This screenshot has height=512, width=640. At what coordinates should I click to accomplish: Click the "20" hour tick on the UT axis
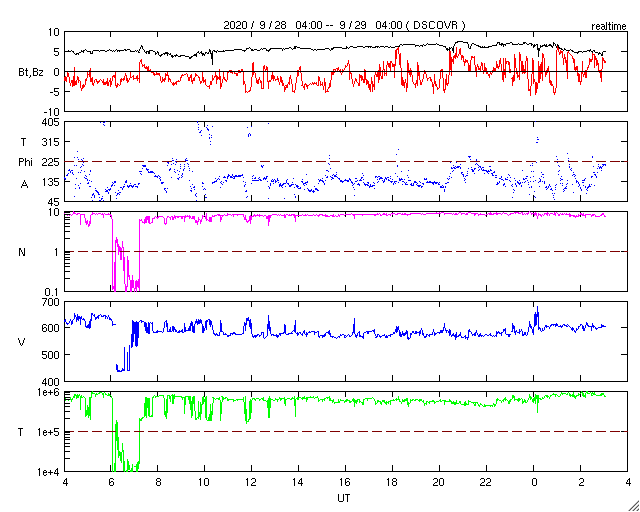(x=440, y=483)
